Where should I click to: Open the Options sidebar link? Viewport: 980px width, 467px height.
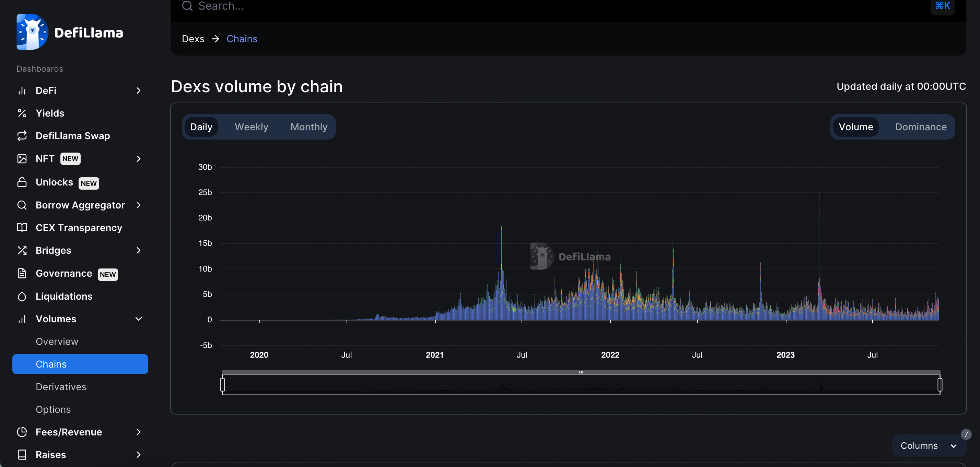53,409
